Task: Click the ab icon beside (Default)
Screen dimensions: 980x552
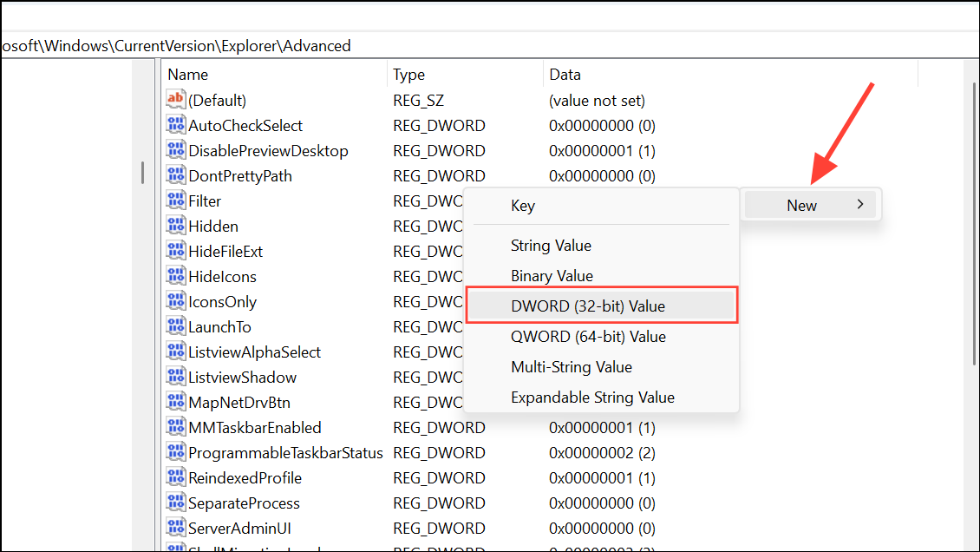Action: coord(175,99)
